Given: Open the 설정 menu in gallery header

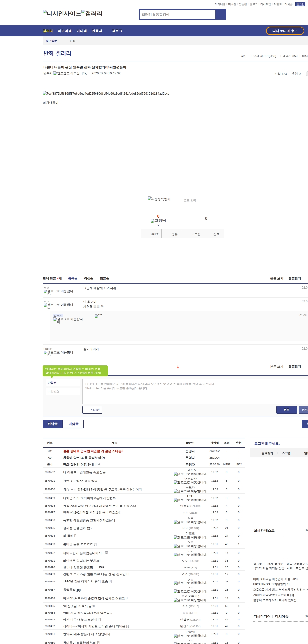Looking at the screenshot, I should click(x=244, y=56).
